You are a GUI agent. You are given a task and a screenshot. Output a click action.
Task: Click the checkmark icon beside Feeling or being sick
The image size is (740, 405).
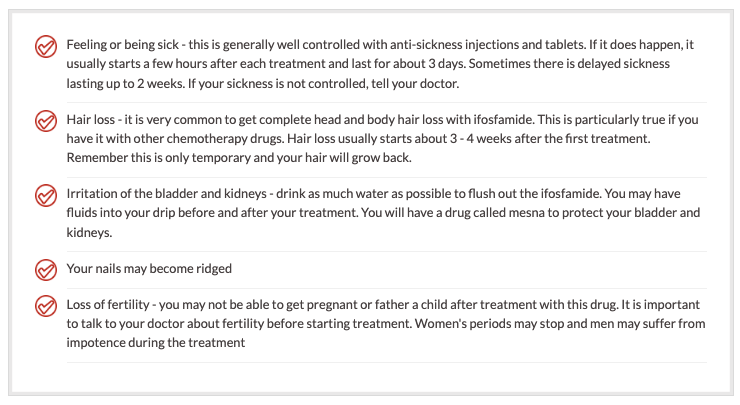coord(46,46)
